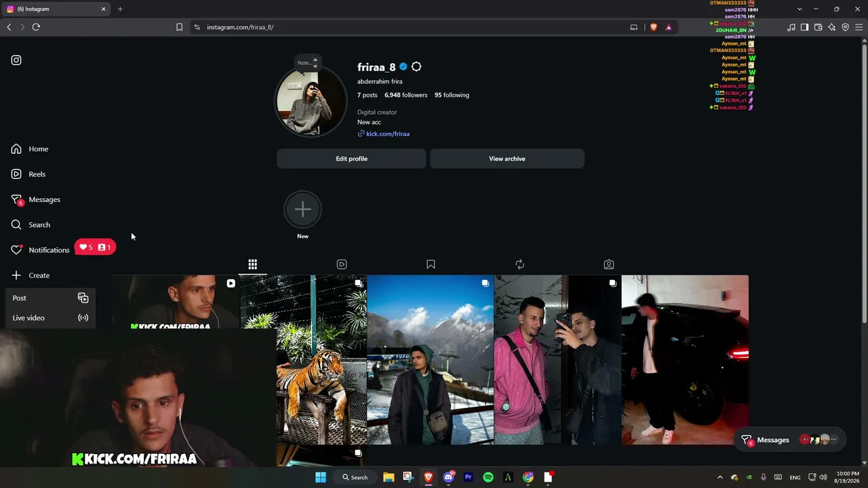Click the microphone icon in the system tray

tap(764, 477)
